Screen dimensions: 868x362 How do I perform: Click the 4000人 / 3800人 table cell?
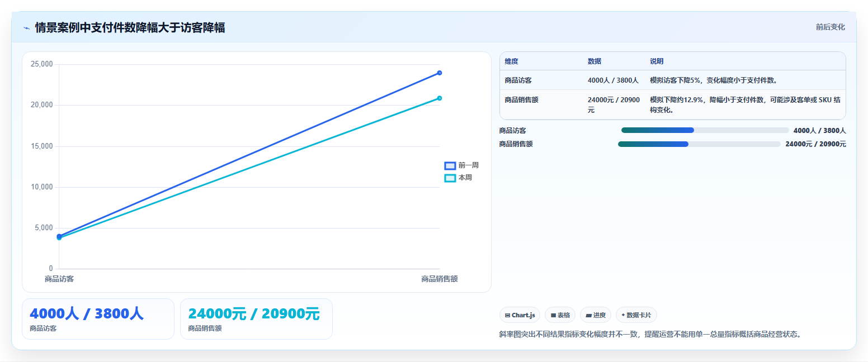(613, 80)
